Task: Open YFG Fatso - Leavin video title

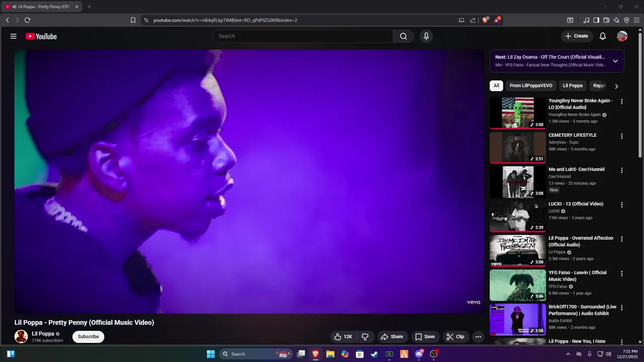Action: [578, 276]
